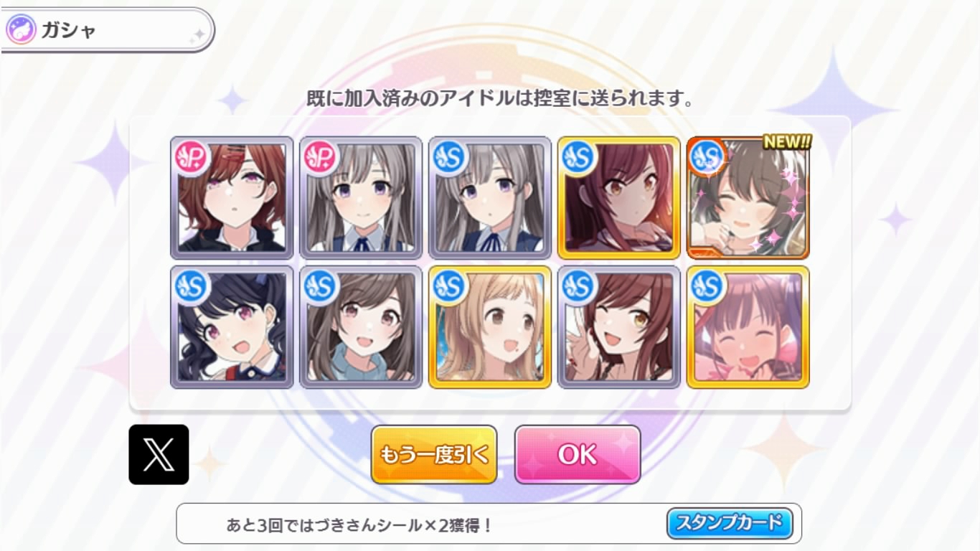Click the blue S badge on blonde idol card

pos(448,286)
